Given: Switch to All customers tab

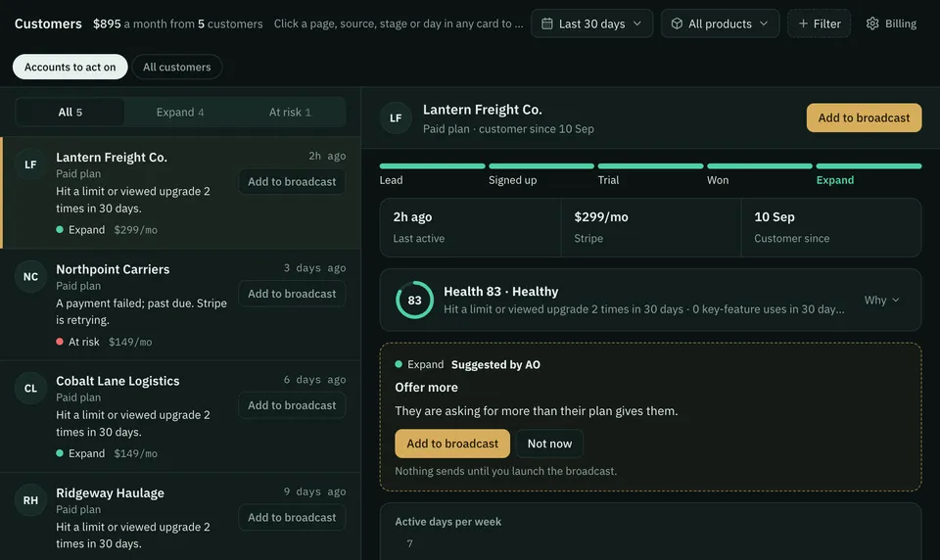Looking at the screenshot, I should tap(177, 67).
